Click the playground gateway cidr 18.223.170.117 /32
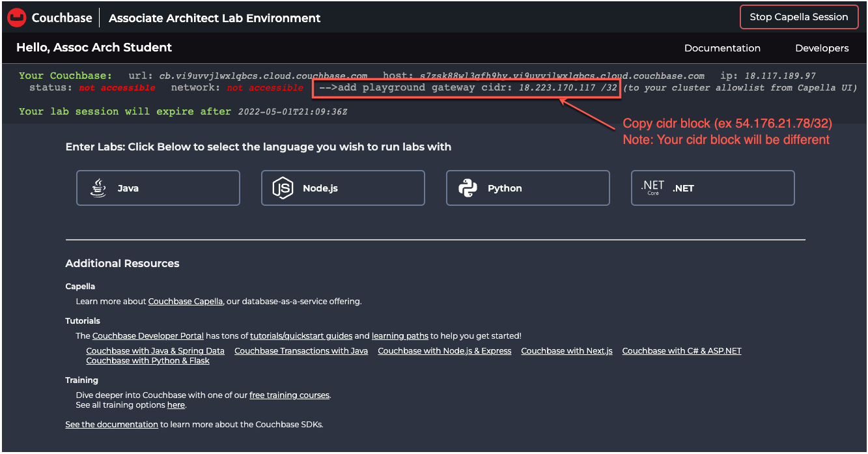The width and height of the screenshot is (868, 454). click(568, 88)
